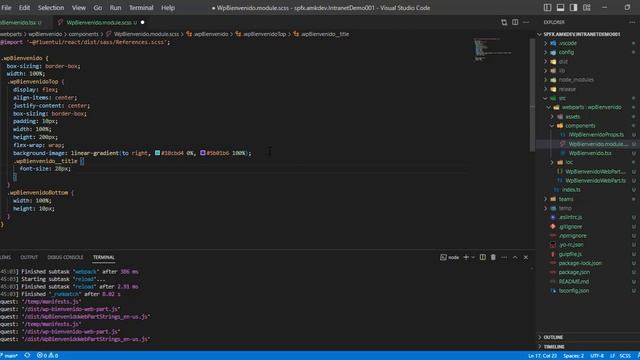The image size is (640, 360).
Task: Split the editor to the right
Action: pyautogui.click(x=515, y=22)
